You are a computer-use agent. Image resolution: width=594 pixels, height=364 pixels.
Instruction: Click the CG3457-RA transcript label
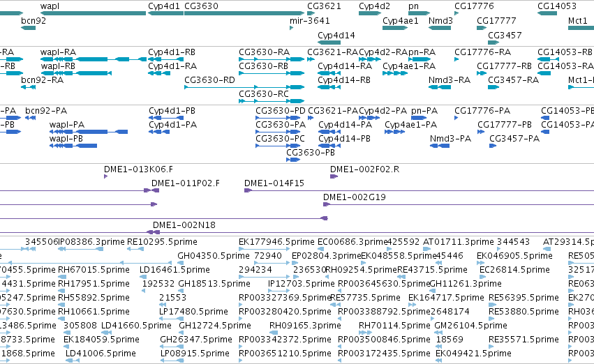513,80
